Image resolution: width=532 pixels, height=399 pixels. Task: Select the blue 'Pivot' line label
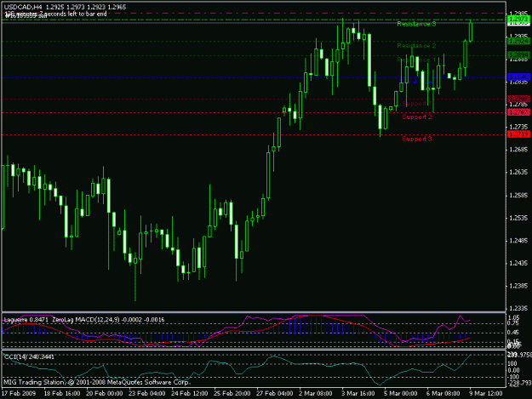point(416,82)
